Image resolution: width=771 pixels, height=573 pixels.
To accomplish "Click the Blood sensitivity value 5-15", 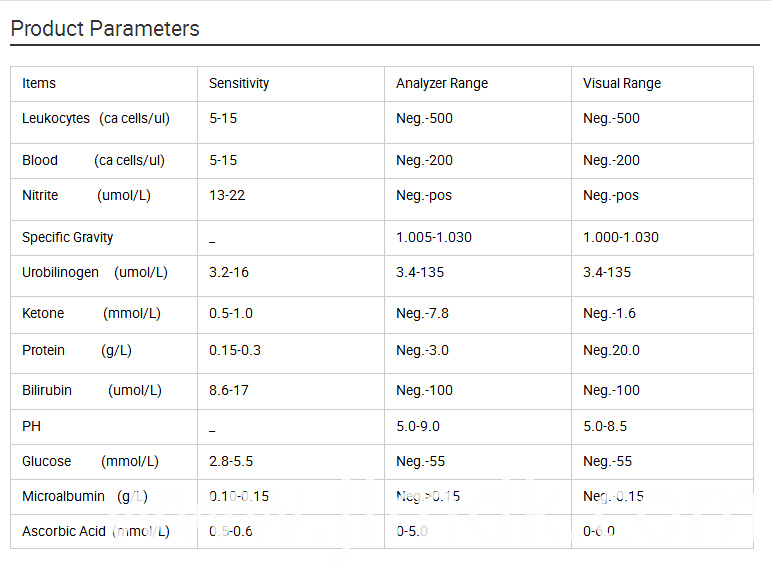I will pos(223,160).
